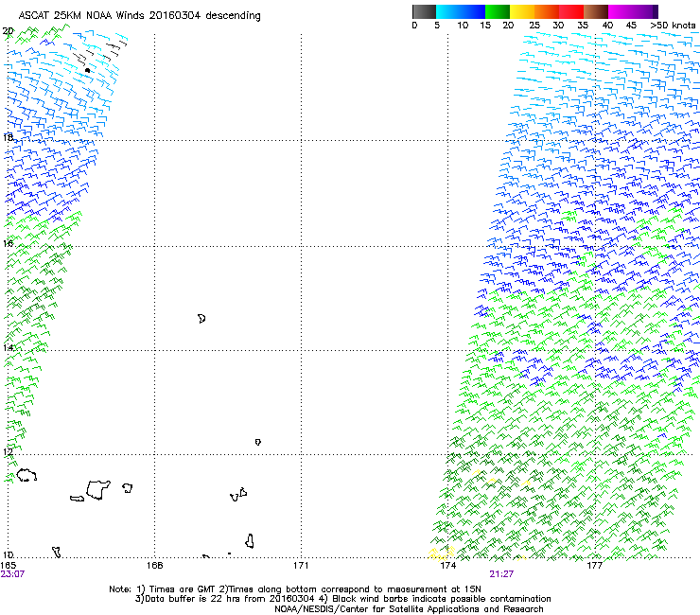This screenshot has width=700, height=615.
Task: Click the longitude label '174'
Action: (447, 566)
